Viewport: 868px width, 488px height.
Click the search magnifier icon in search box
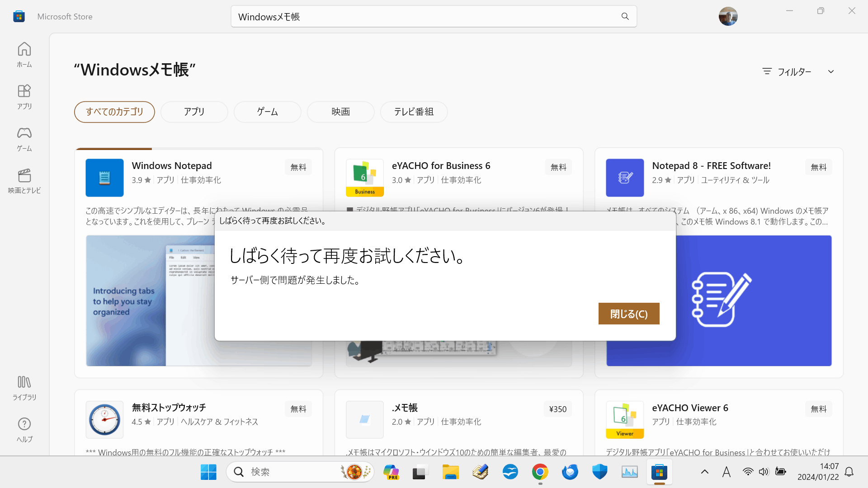click(625, 17)
